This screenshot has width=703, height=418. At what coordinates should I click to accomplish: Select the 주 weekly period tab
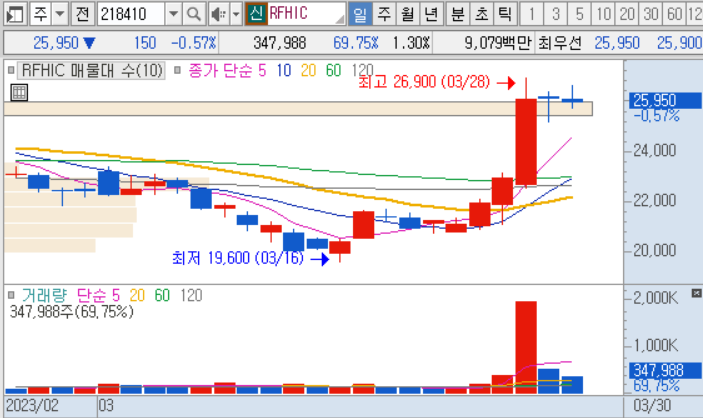click(384, 14)
